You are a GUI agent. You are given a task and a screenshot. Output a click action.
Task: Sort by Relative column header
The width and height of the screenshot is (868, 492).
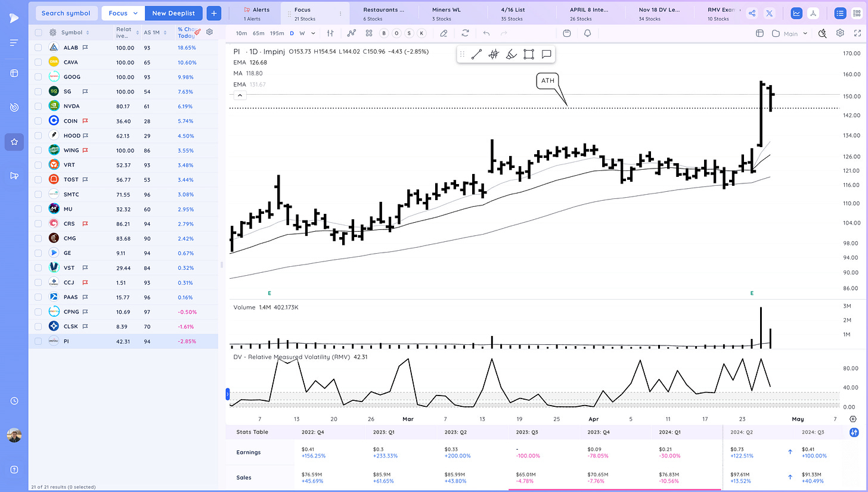pyautogui.click(x=126, y=33)
